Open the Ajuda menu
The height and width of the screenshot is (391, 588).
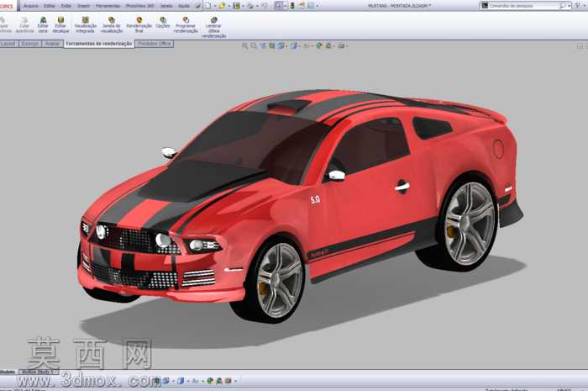point(183,6)
